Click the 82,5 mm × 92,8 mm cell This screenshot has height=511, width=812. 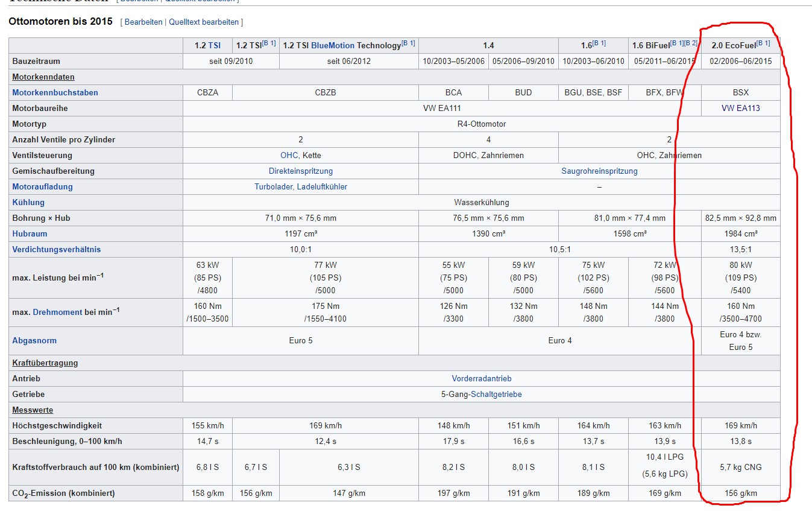click(x=741, y=218)
